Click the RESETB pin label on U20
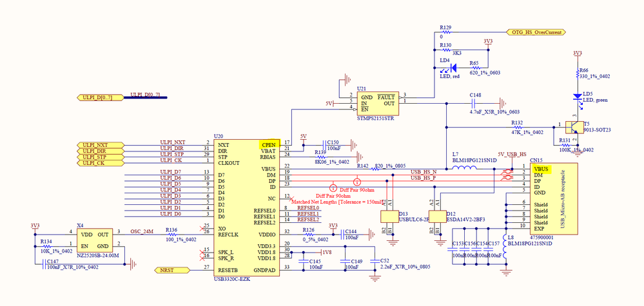644x306 pixels. [228, 270]
